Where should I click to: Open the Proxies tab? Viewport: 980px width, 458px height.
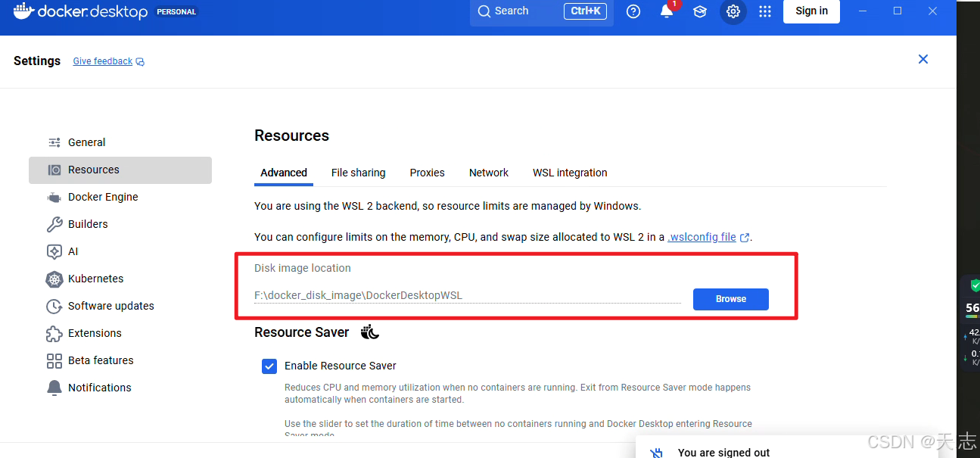click(x=427, y=173)
